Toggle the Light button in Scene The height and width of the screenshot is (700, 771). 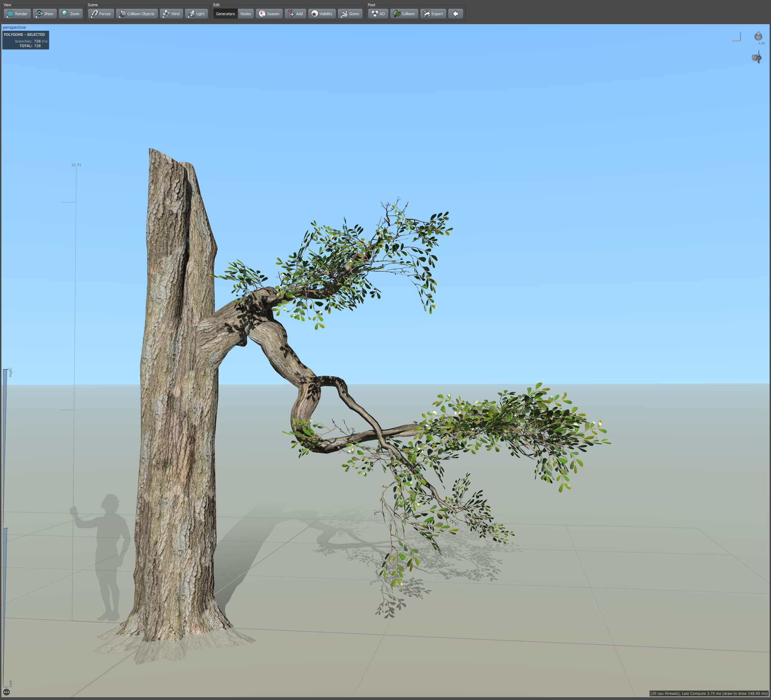pos(197,14)
